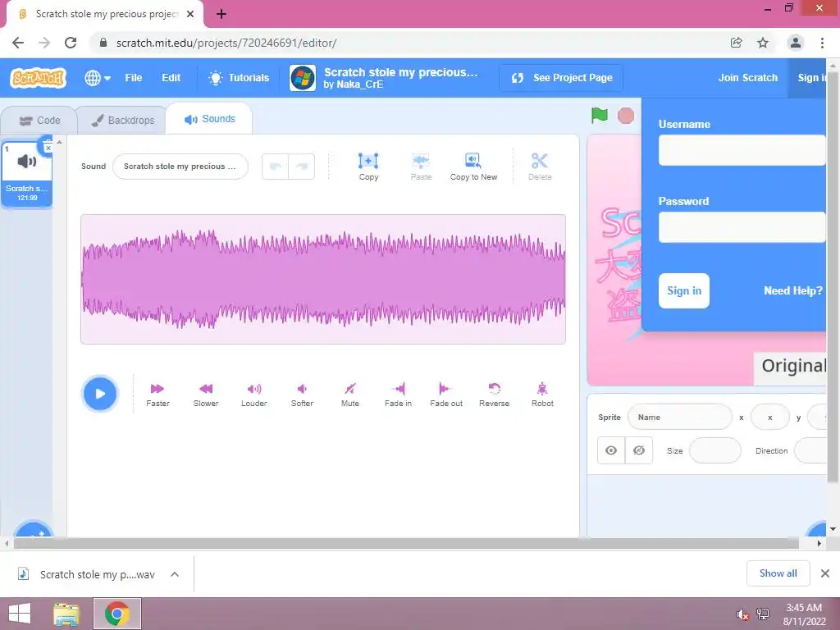Click the sprite x coordinate field
The height and width of the screenshot is (630, 840).
(769, 418)
